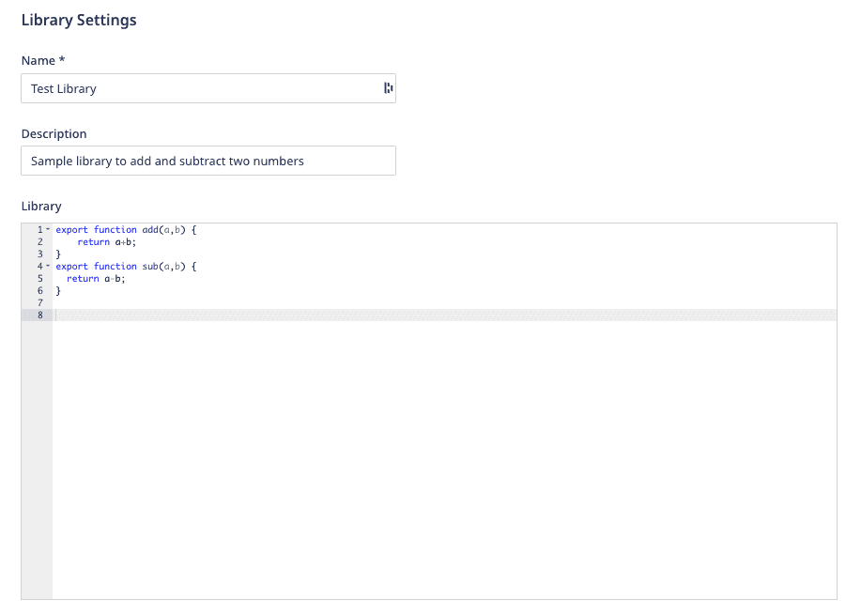Collapse the sub function fold arrow
861x616 pixels.
(48, 266)
